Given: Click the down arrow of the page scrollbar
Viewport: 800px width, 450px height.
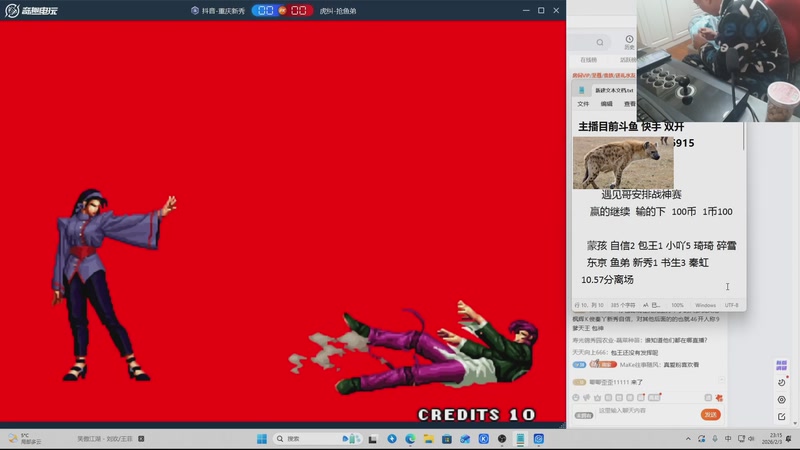Looking at the screenshot, I should (795, 423).
